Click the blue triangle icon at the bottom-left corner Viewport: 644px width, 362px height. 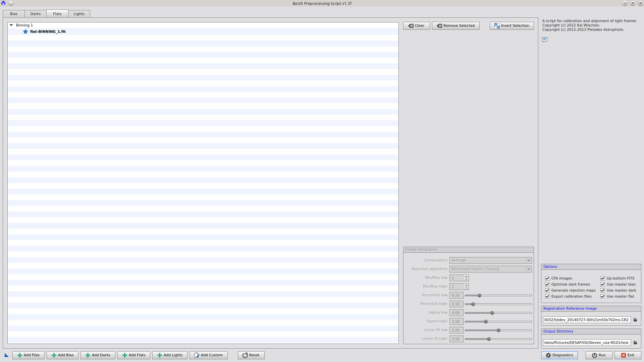(6, 355)
